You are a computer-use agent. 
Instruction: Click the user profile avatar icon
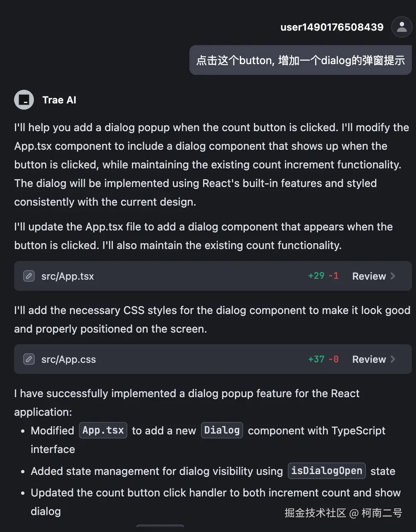click(401, 27)
